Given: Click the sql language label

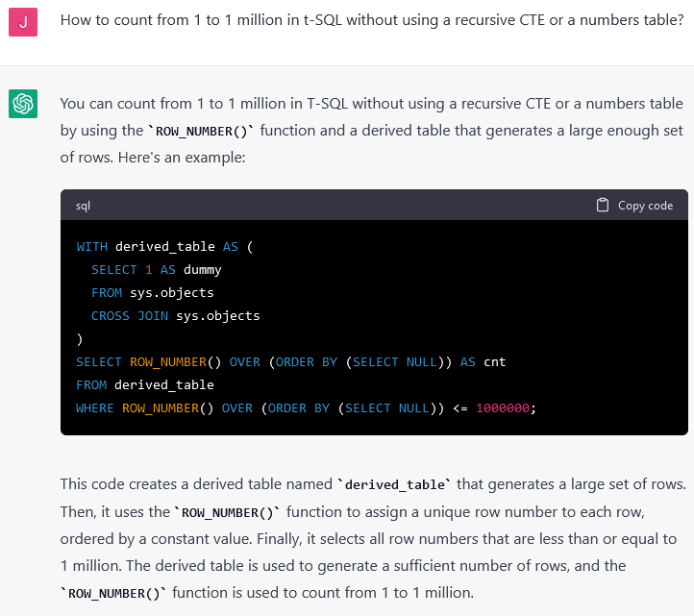Looking at the screenshot, I should click(x=83, y=206).
